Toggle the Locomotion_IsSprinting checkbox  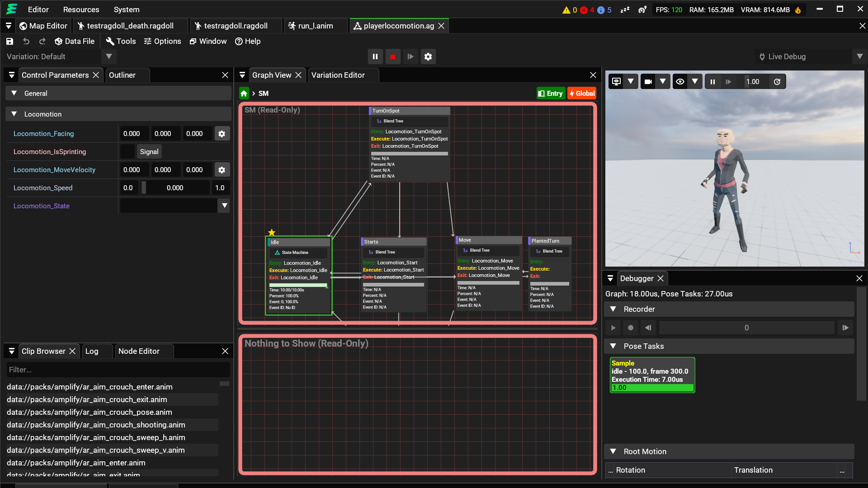click(x=127, y=151)
